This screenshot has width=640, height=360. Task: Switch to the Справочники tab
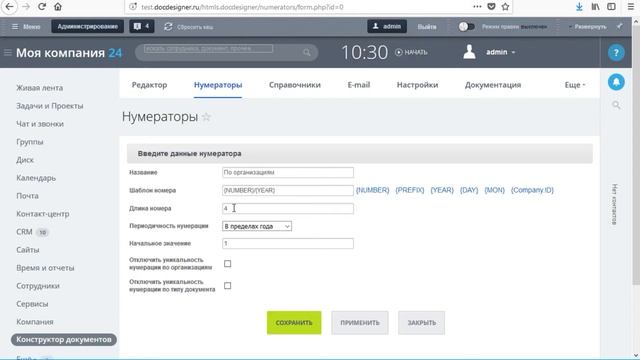[295, 85]
